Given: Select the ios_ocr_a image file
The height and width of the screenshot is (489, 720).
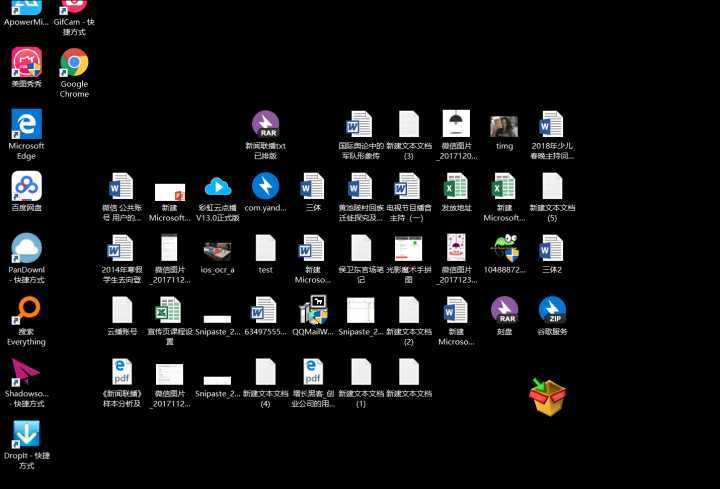Looking at the screenshot, I should 217,249.
